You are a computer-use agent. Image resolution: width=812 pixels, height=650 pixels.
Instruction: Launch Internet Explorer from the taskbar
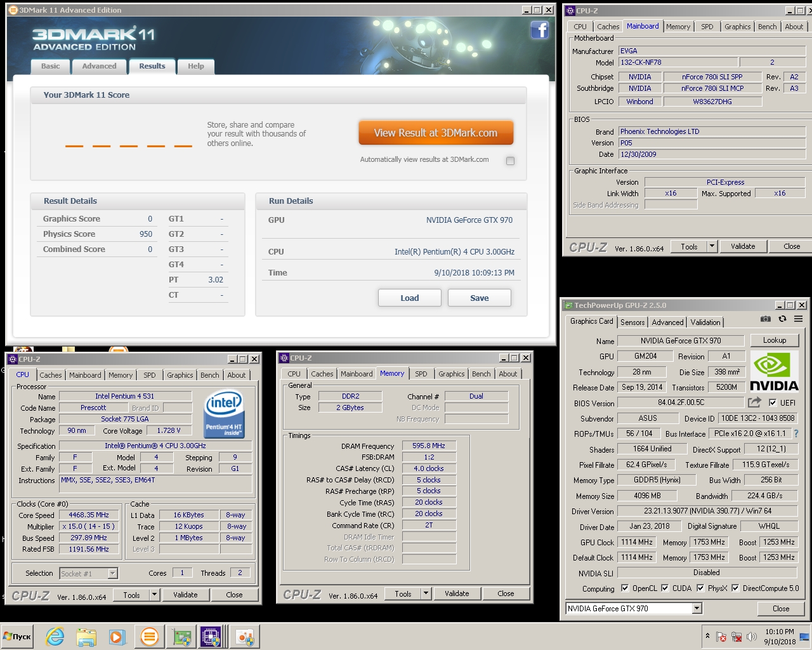(55, 637)
